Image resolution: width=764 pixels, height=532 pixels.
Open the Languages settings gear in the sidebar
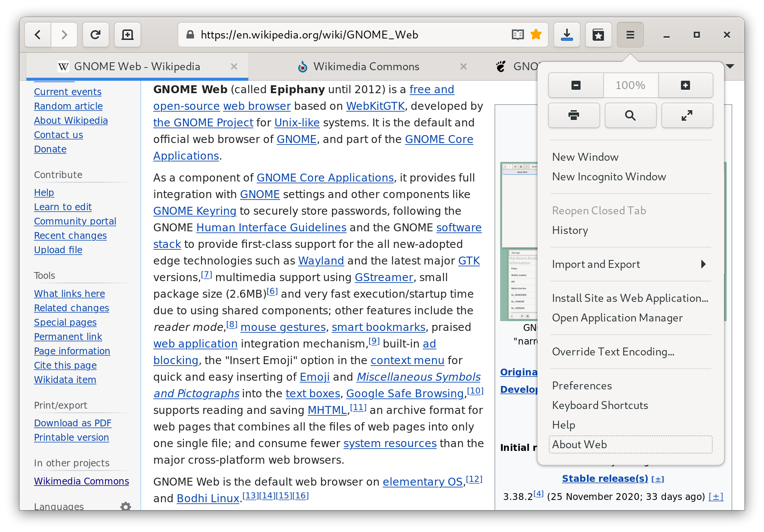pos(125,506)
